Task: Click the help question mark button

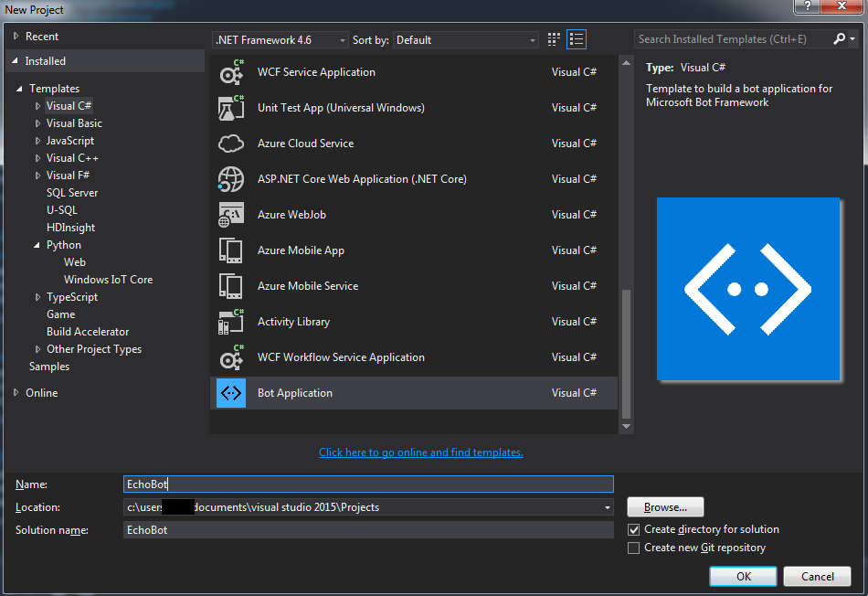Action: pyautogui.click(x=807, y=6)
